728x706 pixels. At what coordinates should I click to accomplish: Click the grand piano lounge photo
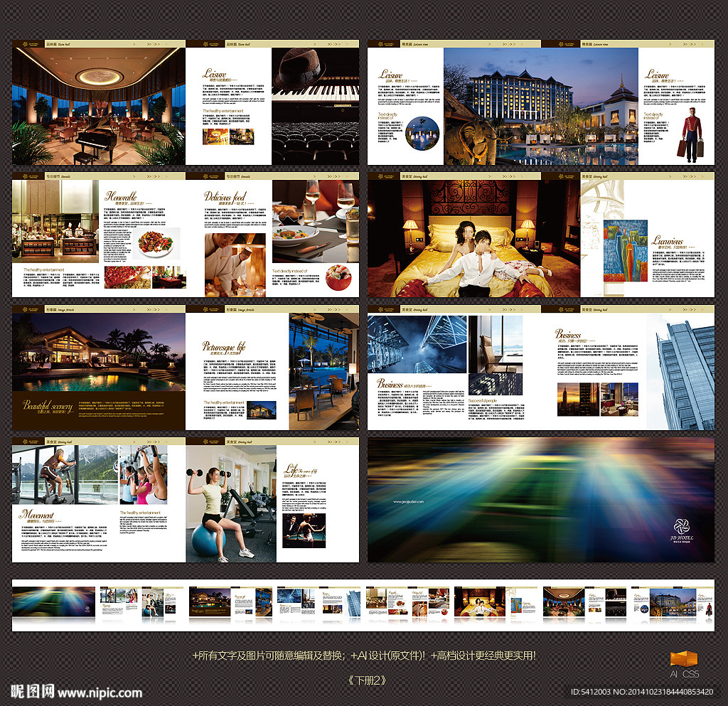[x=99, y=107]
